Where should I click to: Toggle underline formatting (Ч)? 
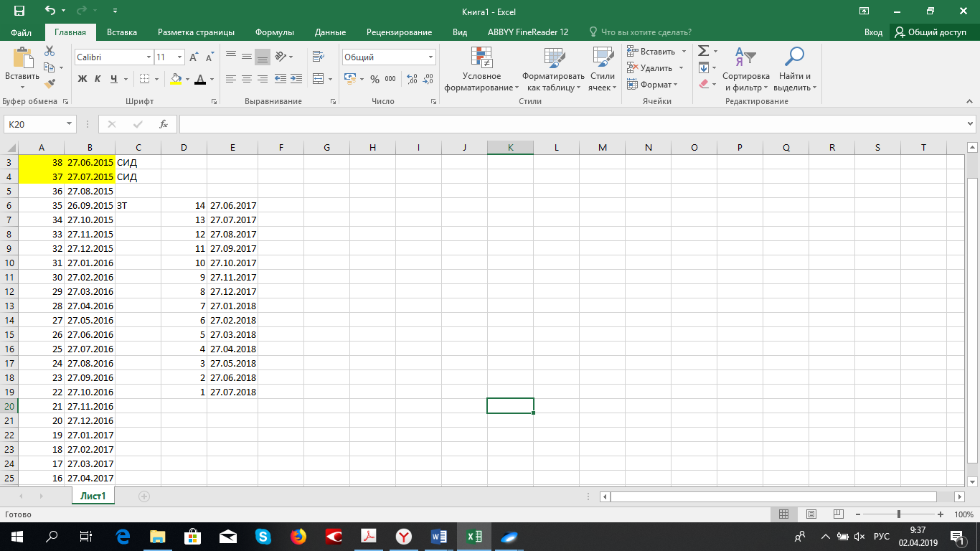click(114, 79)
